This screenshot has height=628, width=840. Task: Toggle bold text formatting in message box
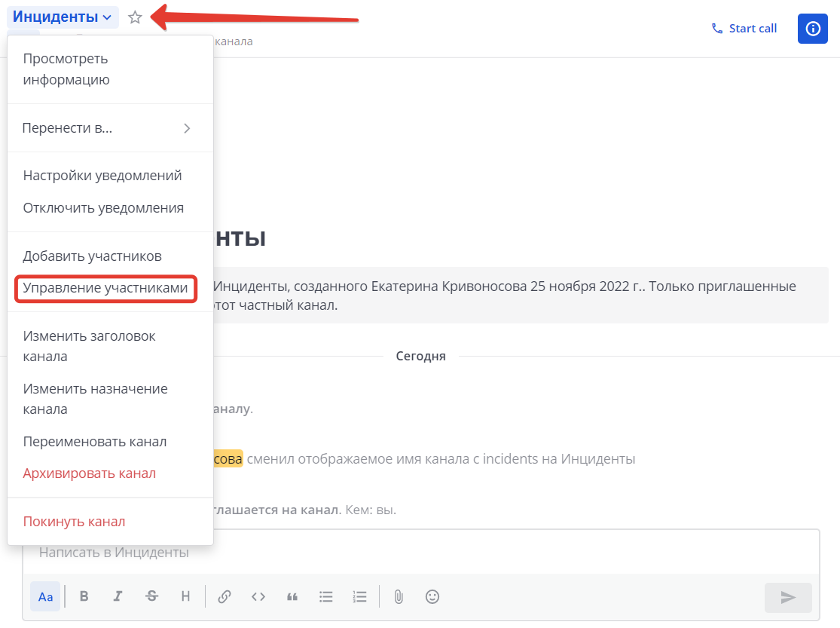[84, 596]
